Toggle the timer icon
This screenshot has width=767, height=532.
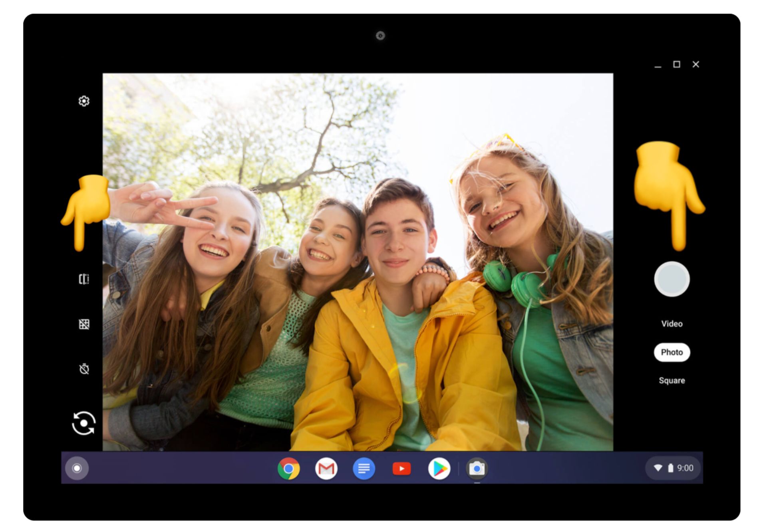coord(84,369)
